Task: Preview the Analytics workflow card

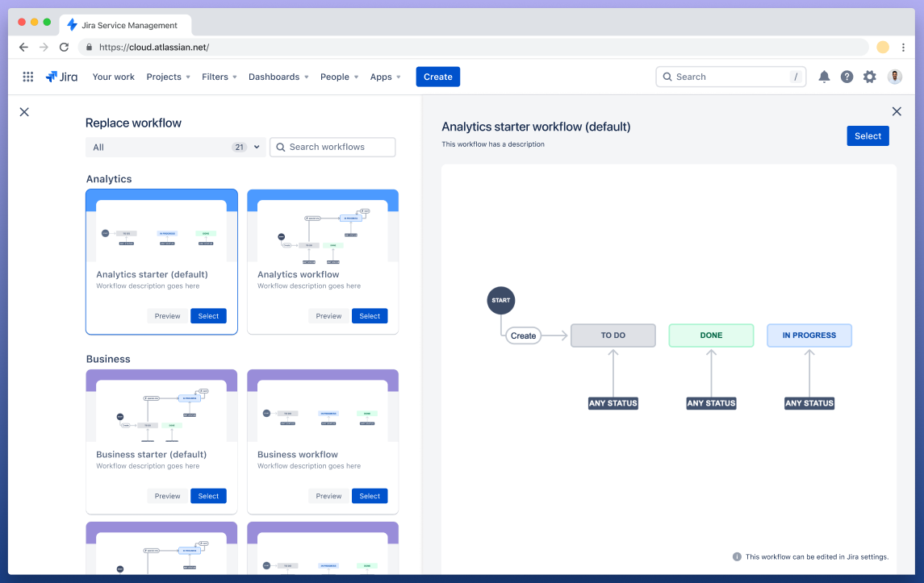Action: (328, 316)
